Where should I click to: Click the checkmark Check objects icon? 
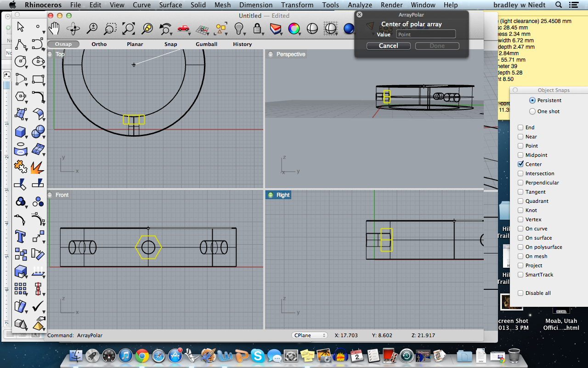pos(38,306)
